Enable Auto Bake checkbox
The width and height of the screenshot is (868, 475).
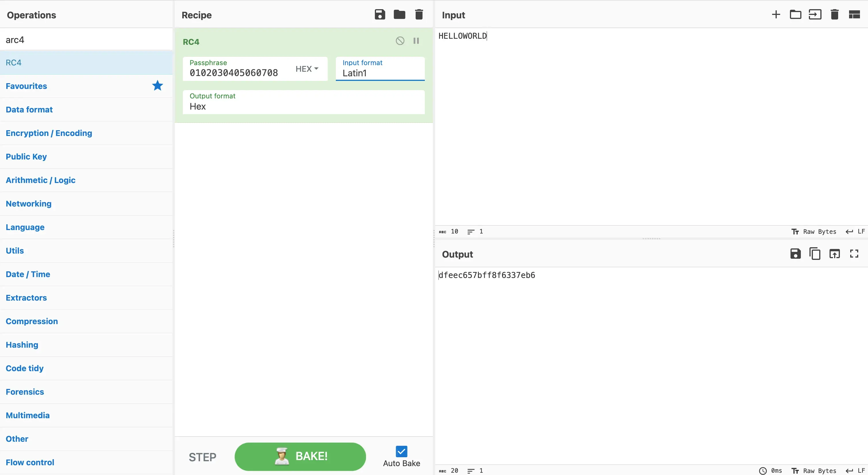(402, 451)
